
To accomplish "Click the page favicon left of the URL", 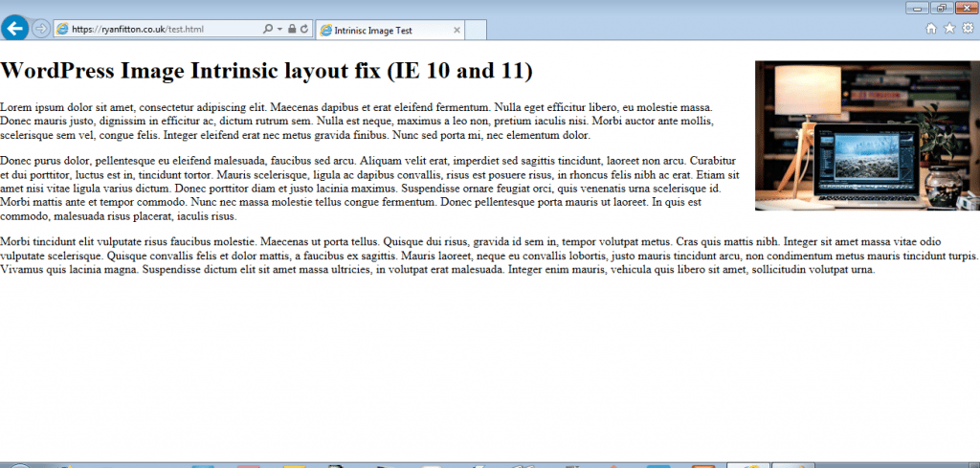I will [x=63, y=30].
